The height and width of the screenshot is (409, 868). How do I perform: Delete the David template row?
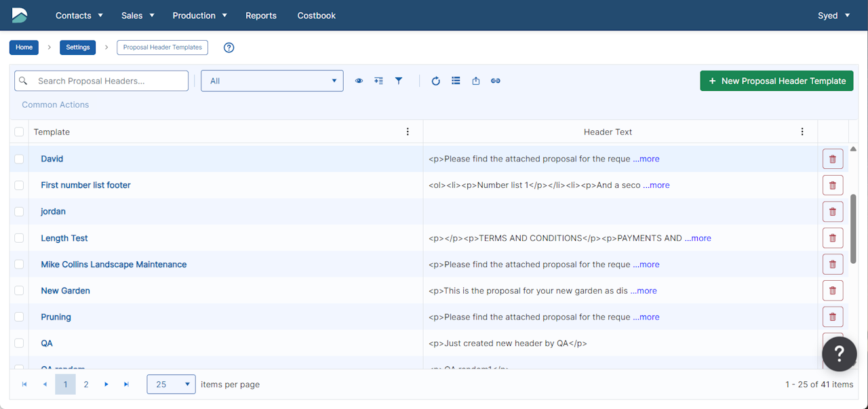[833, 159]
